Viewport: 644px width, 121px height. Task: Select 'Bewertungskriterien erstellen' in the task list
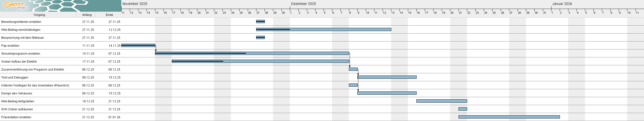(21, 22)
